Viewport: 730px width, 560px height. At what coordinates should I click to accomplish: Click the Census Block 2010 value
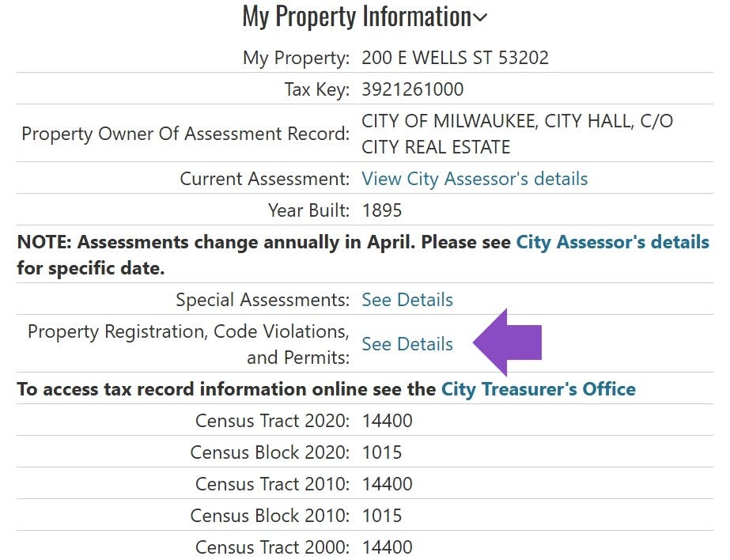[x=382, y=516]
